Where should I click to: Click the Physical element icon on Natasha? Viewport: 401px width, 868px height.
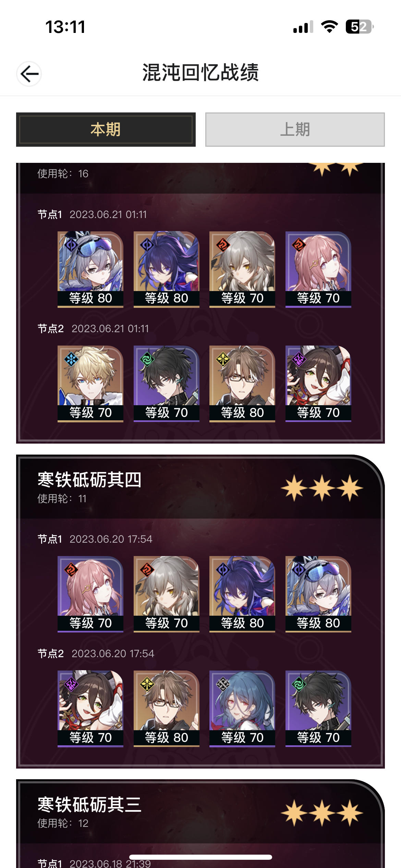[223, 684]
